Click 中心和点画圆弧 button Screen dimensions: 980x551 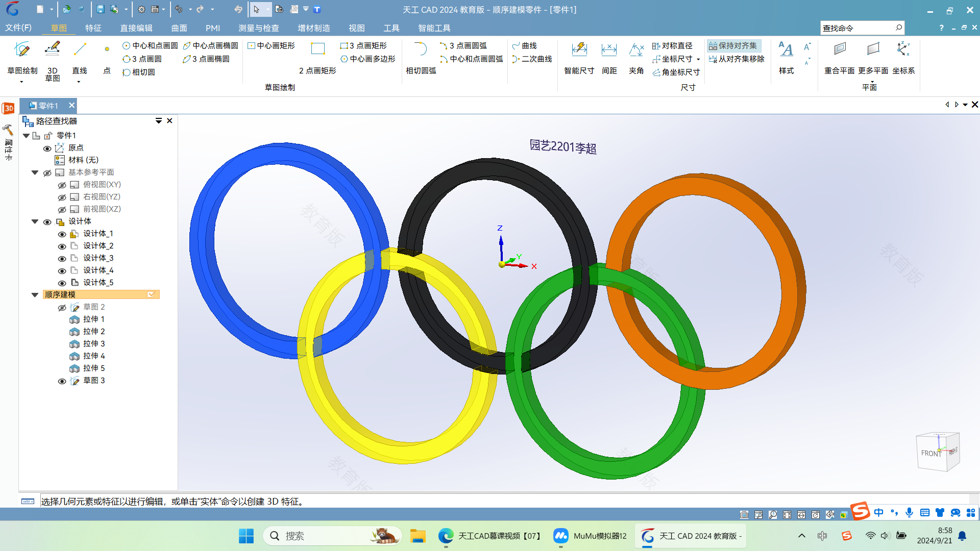tap(471, 59)
